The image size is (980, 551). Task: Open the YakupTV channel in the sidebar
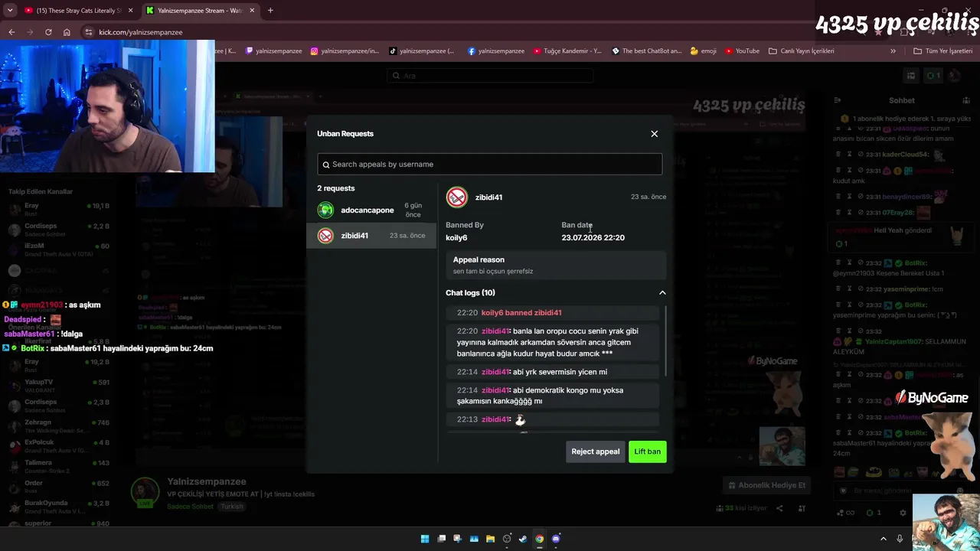60,385
